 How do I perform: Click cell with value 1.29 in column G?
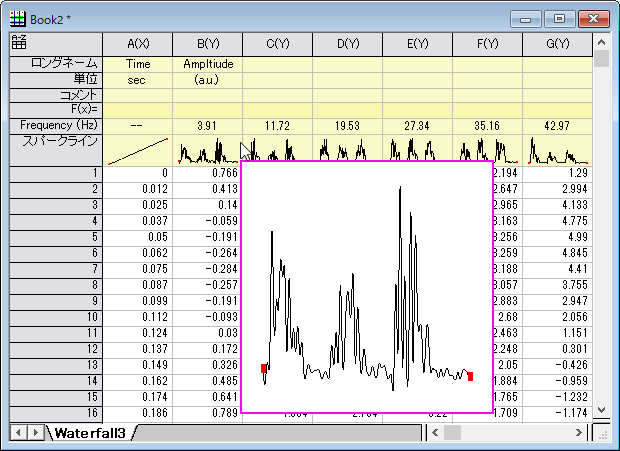coord(558,174)
